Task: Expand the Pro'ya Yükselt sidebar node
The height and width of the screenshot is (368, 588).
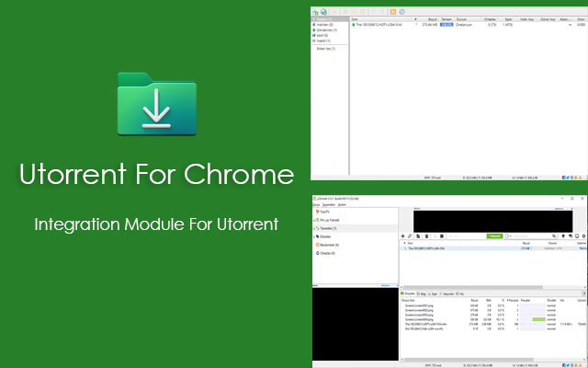Action: coord(314,221)
